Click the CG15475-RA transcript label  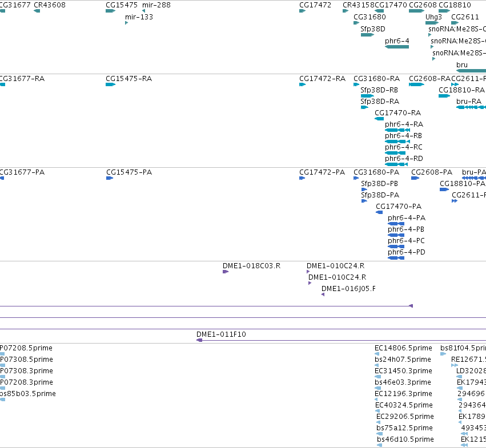tap(129, 79)
